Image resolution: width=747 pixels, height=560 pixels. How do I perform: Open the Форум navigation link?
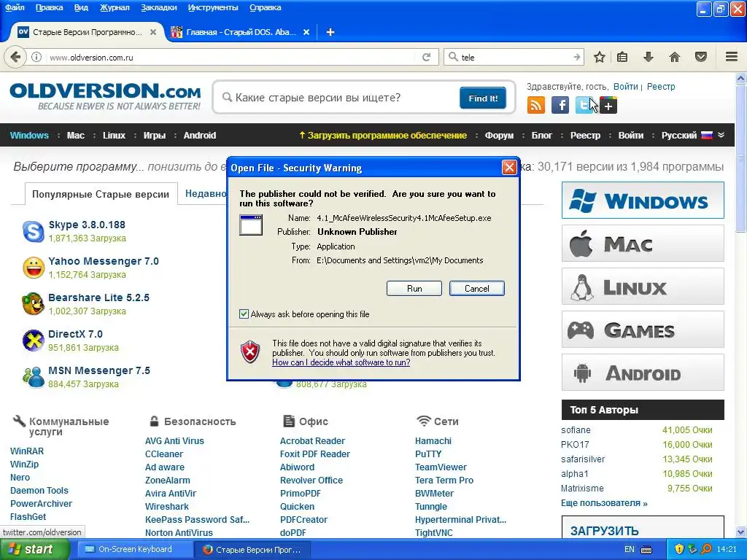(499, 135)
